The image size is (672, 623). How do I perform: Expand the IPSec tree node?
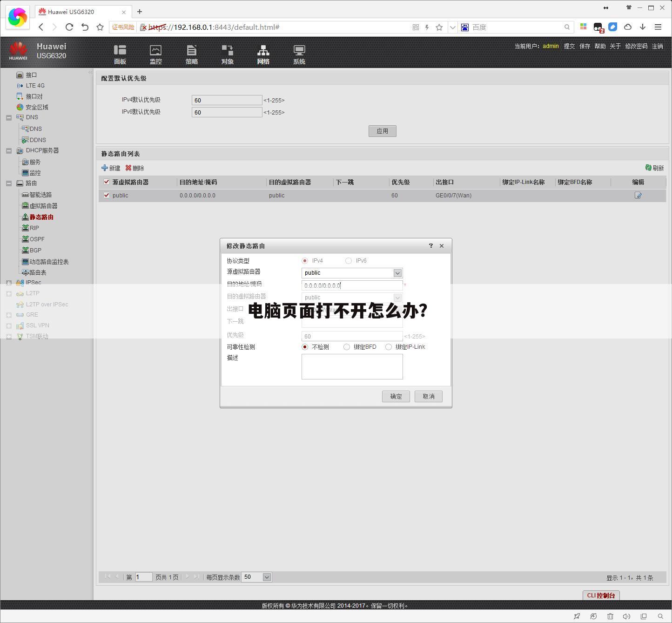9,283
